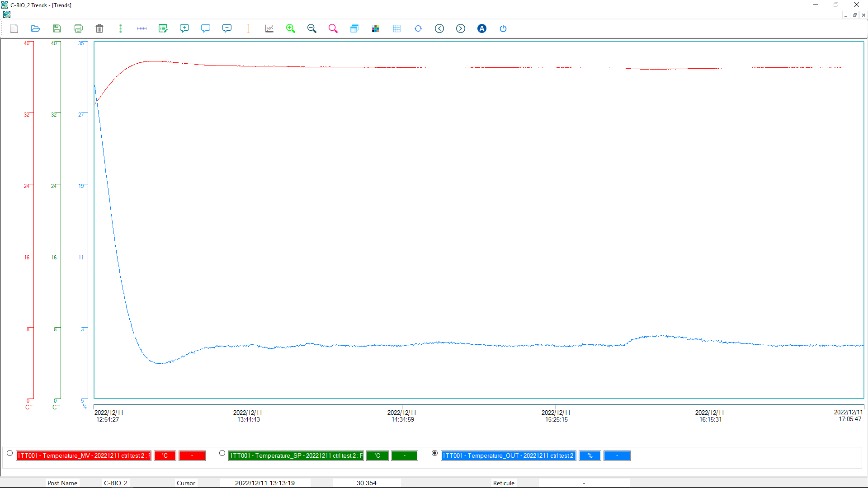
Task: Select the Temperature_SP radio button
Action: tap(222, 453)
